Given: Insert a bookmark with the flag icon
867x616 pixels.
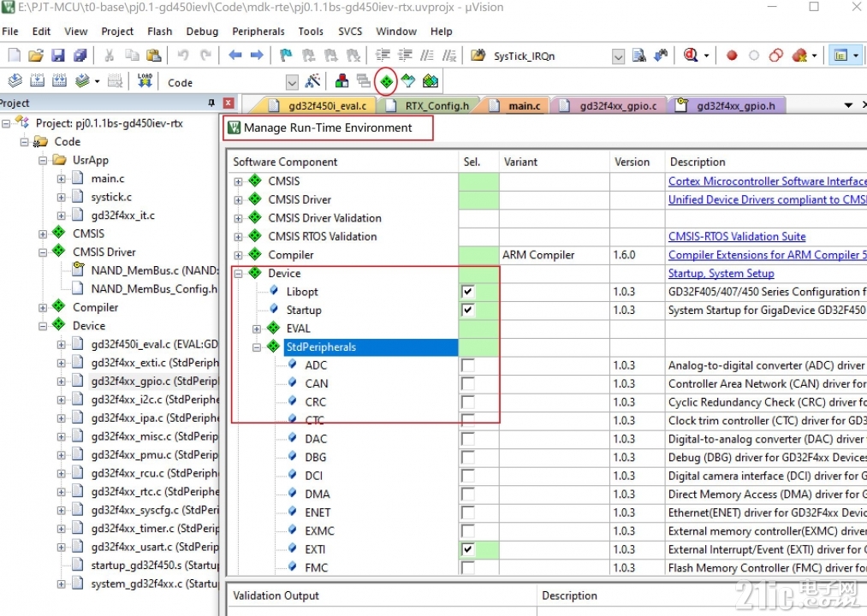Looking at the screenshot, I should (x=286, y=56).
